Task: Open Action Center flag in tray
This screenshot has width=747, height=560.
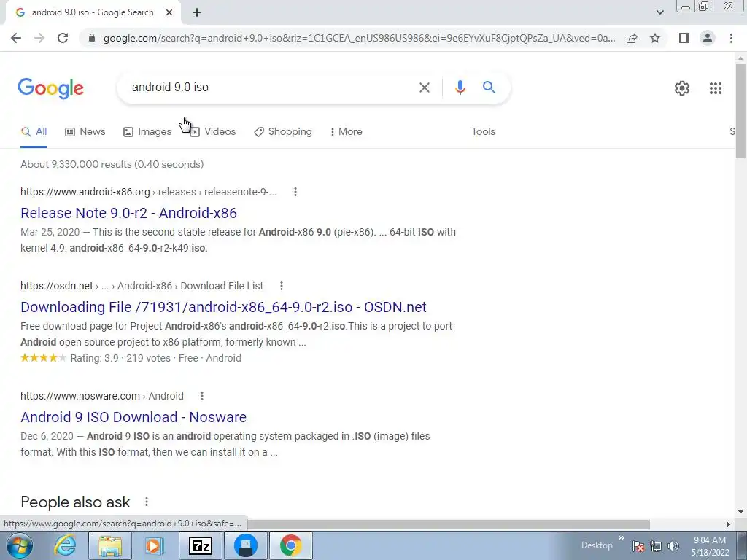Action: point(638,546)
